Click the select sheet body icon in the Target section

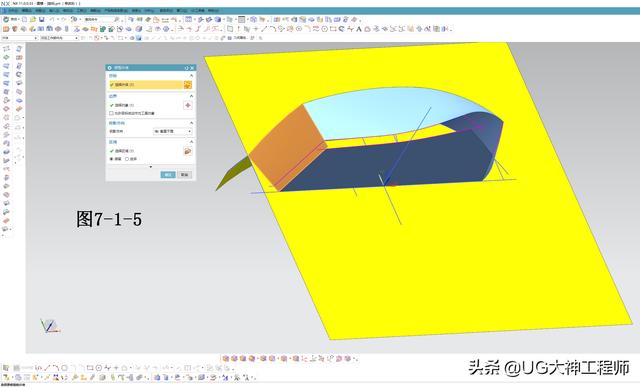coord(188,85)
